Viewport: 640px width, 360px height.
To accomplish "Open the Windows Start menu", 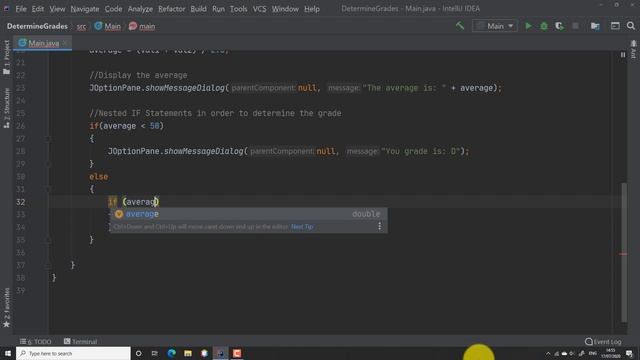I will 8,353.
